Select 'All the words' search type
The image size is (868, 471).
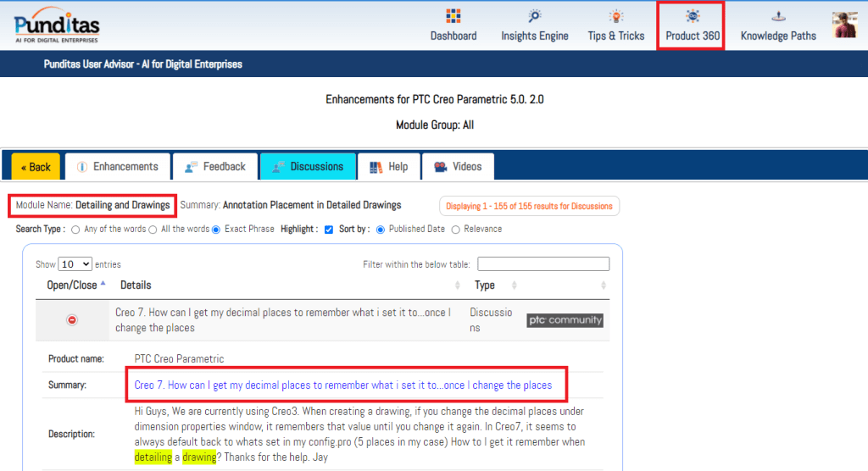[x=153, y=230]
